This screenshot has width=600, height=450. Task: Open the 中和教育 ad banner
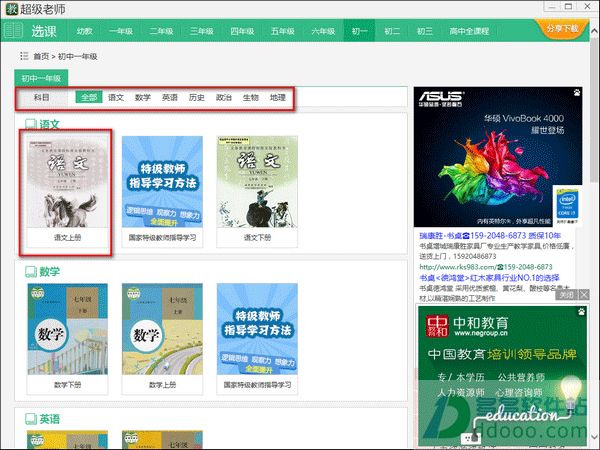tap(502, 376)
